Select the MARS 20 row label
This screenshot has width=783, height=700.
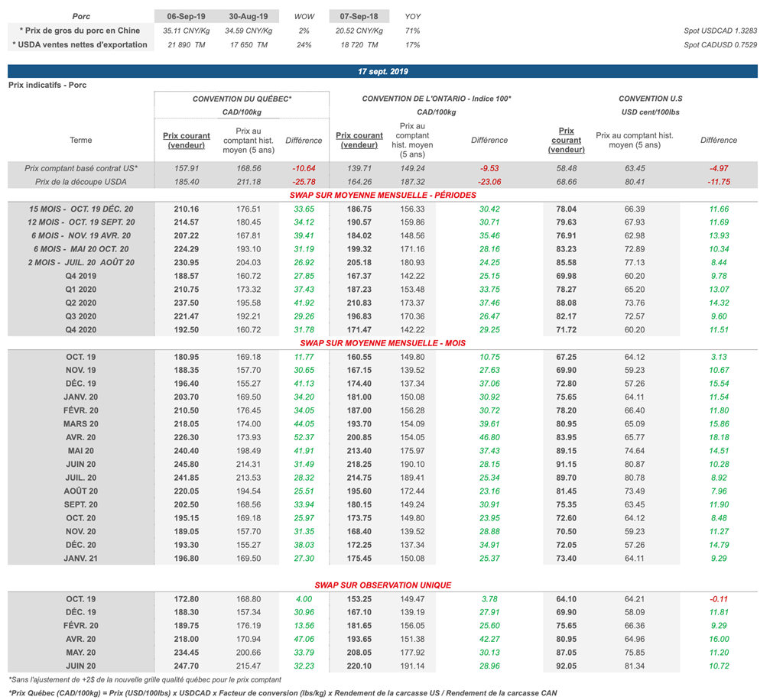[x=80, y=423]
